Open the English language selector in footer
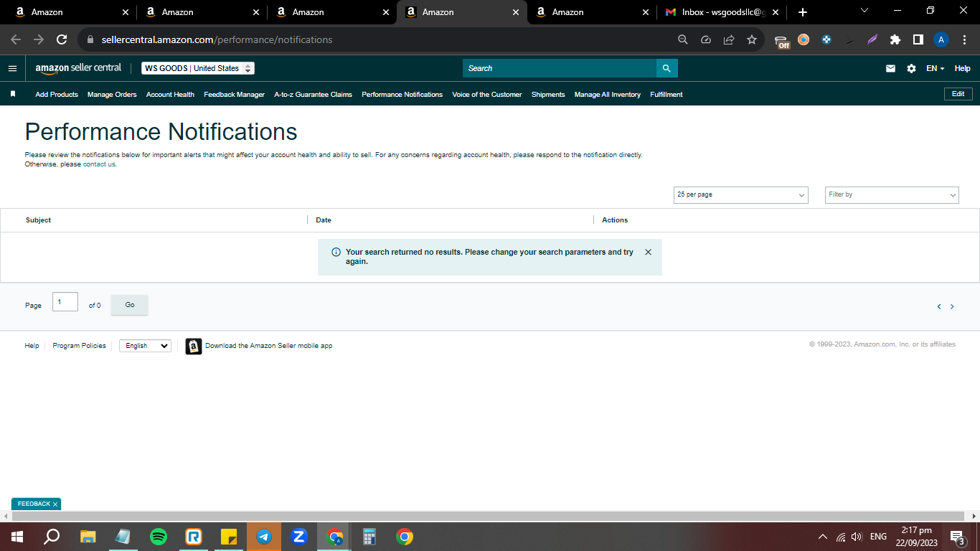 pyautogui.click(x=145, y=346)
